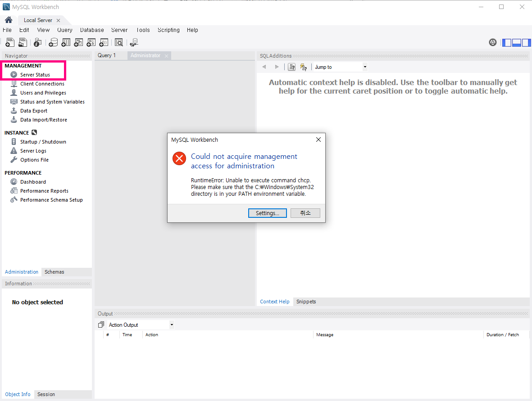Reconnect to DBMS toolbar icon
The width and height of the screenshot is (532, 401).
click(134, 42)
